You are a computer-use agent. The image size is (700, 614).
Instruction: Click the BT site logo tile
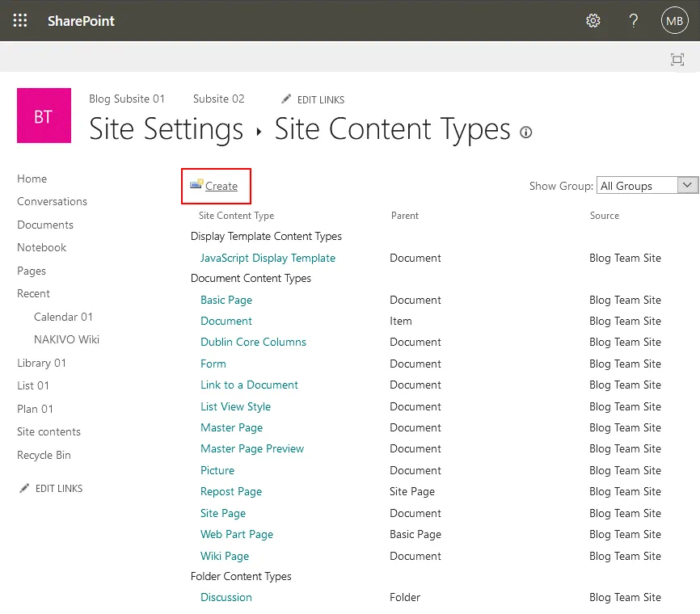click(44, 116)
